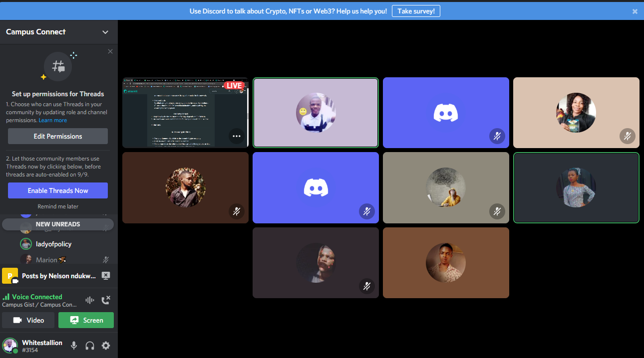Click Remind me later link

(x=58, y=206)
